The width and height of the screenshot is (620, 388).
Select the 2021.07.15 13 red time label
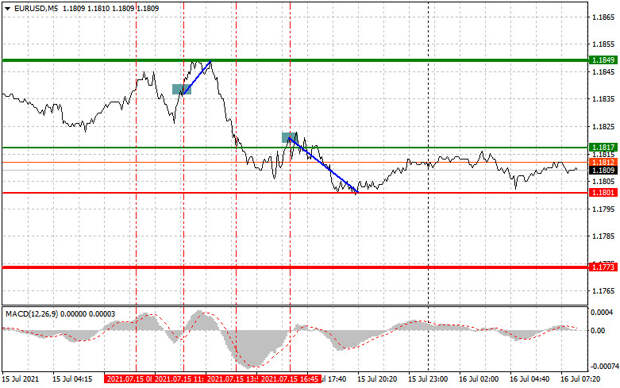coord(232,379)
